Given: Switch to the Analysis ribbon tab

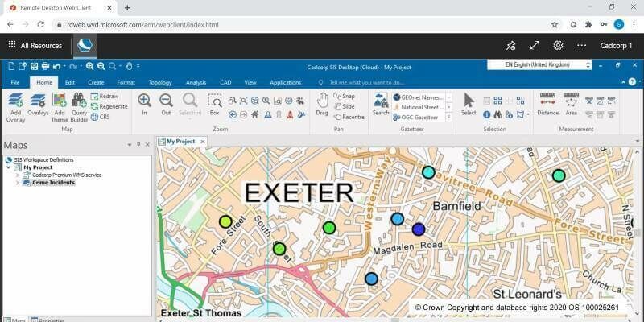Looking at the screenshot, I should tap(196, 82).
